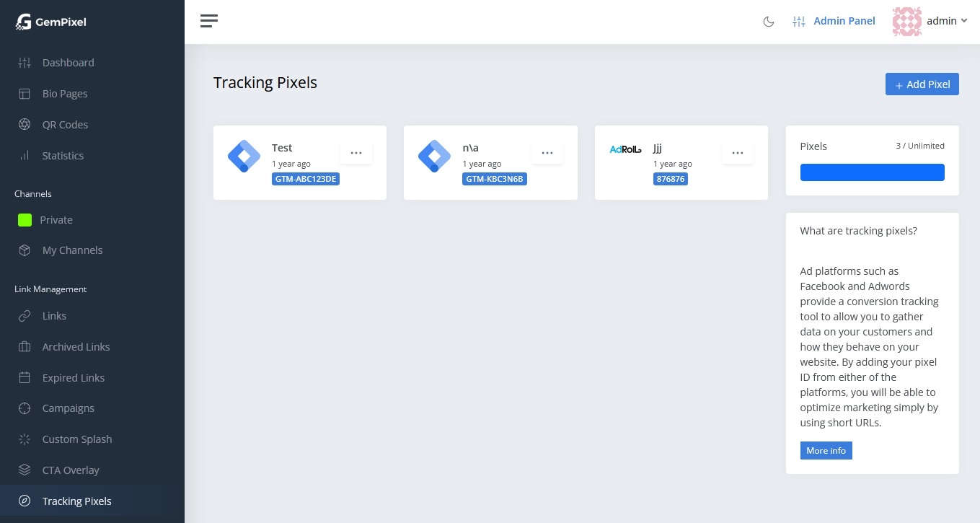Click the More info button
980x523 pixels.
826,450
